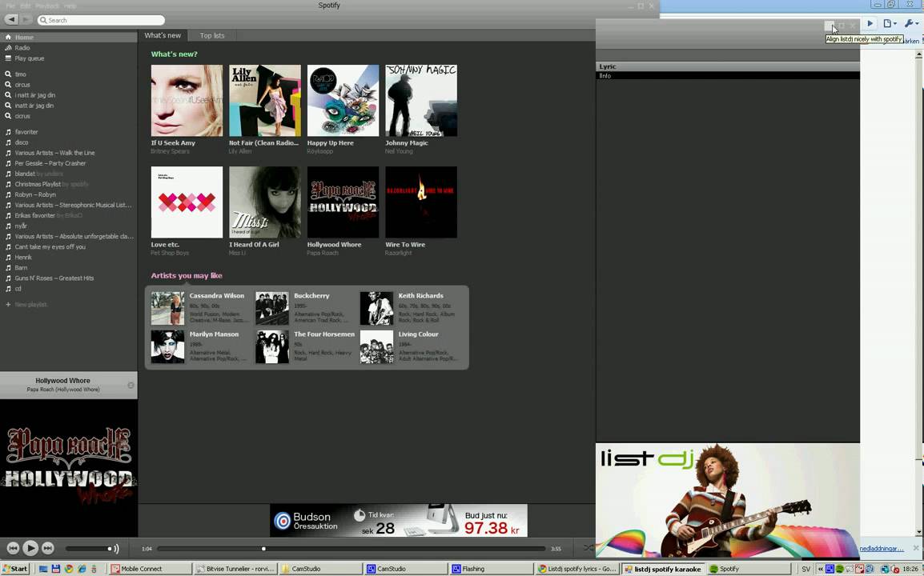The width and height of the screenshot is (924, 576).
Task: Select the 'Lyric' header in listdj
Action: (x=728, y=66)
